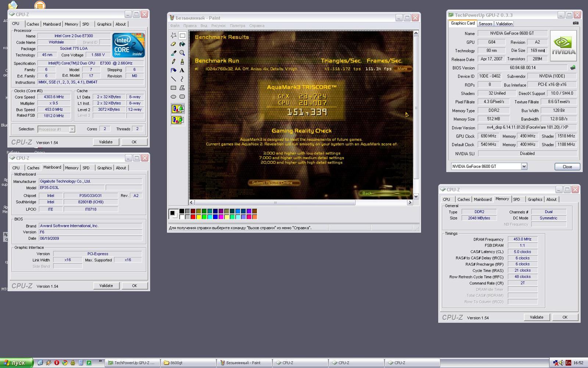Open the Правка menu in Paint
Viewport: 588px width, 368px height.
[x=190, y=26]
